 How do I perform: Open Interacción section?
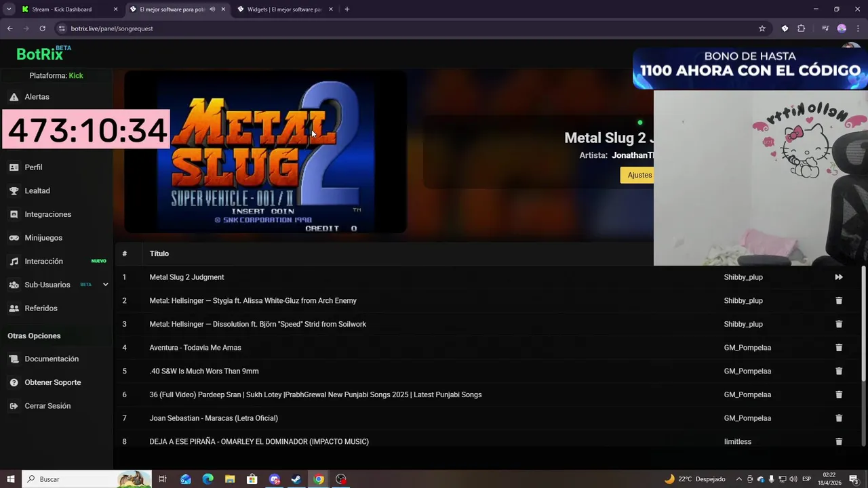click(43, 262)
